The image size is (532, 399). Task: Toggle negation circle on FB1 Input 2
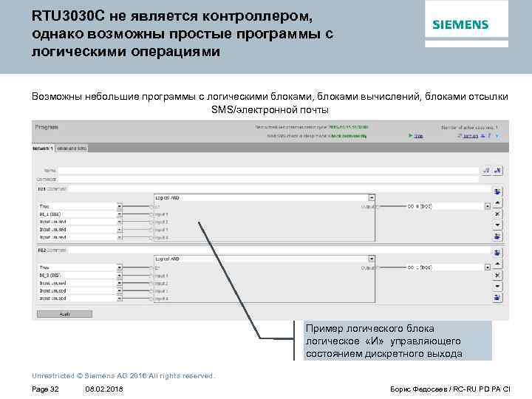[x=151, y=222]
